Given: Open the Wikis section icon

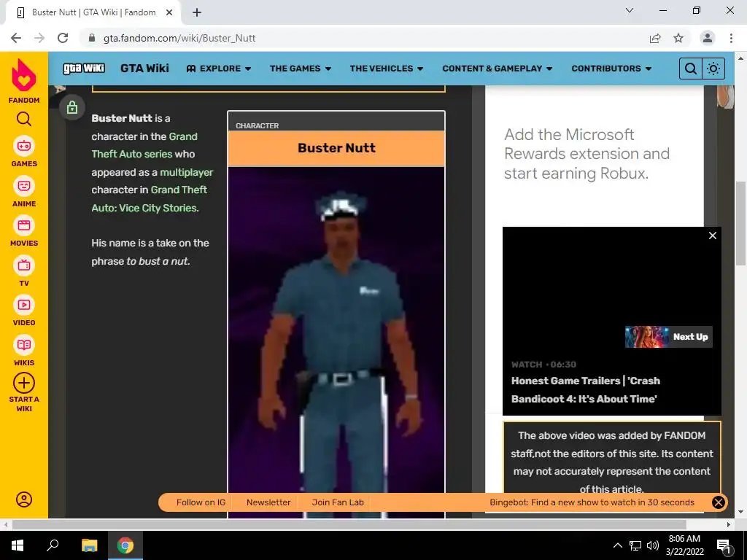Looking at the screenshot, I should (x=24, y=345).
